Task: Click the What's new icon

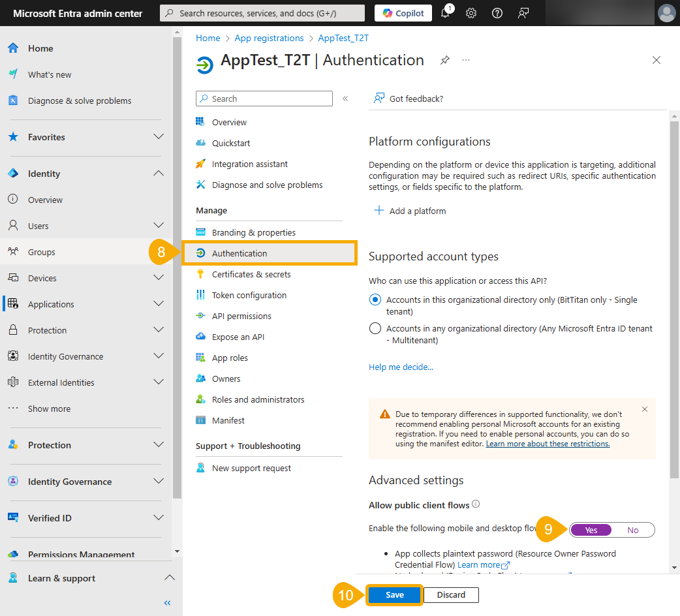Action: click(x=13, y=74)
